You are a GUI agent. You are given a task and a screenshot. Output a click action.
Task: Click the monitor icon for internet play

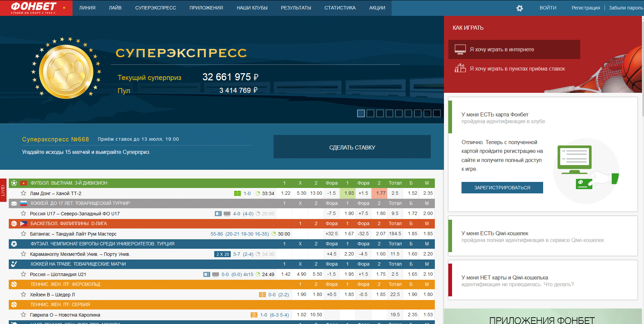tap(460, 49)
